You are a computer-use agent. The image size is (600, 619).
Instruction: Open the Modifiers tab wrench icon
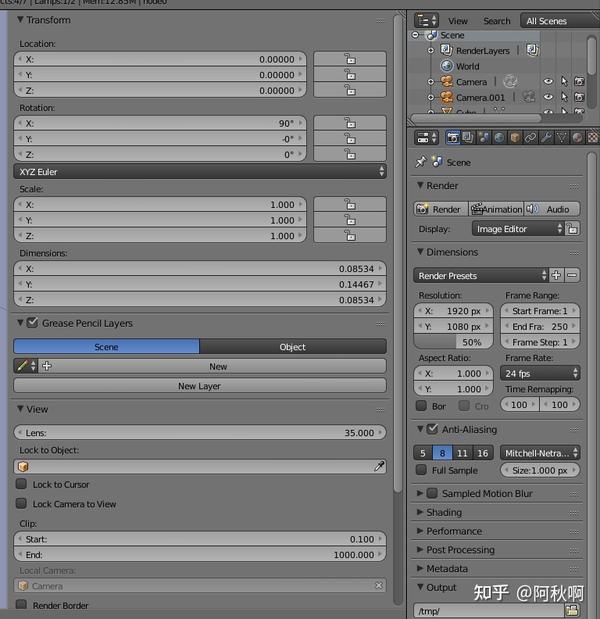click(546, 138)
